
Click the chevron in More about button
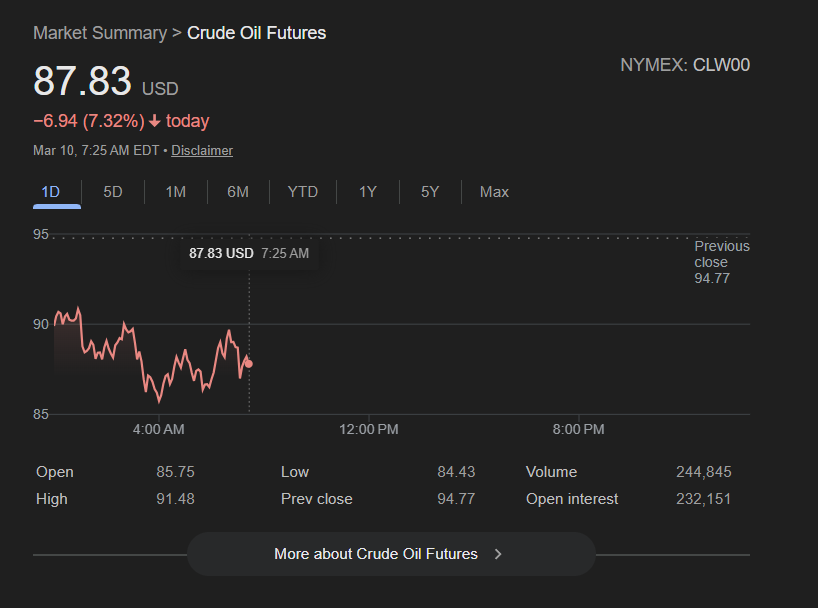click(x=498, y=554)
